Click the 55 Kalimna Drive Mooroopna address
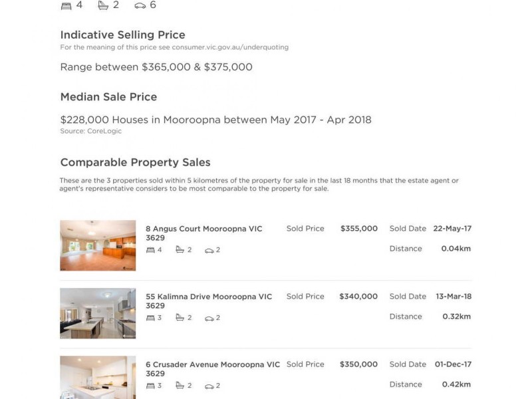 click(209, 301)
